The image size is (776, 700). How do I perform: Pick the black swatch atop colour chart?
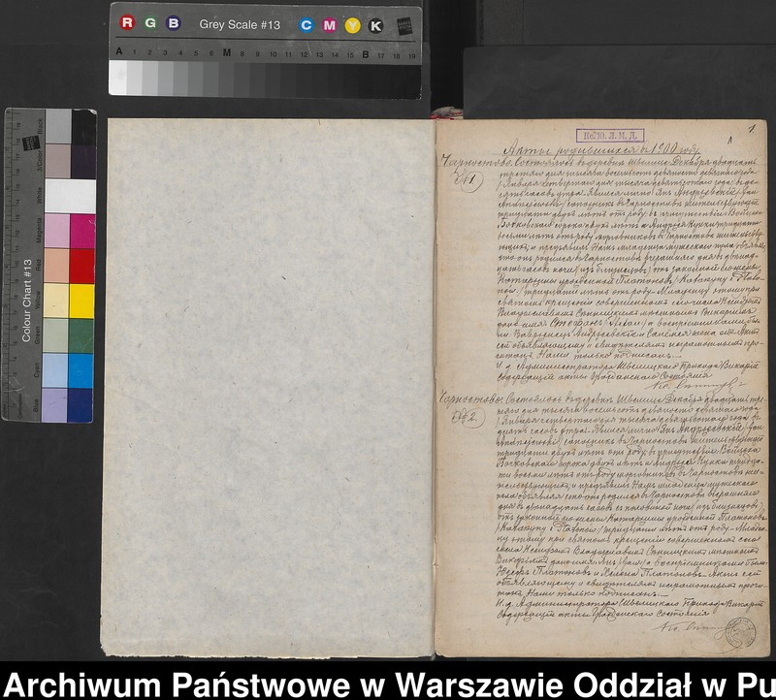click(84, 127)
